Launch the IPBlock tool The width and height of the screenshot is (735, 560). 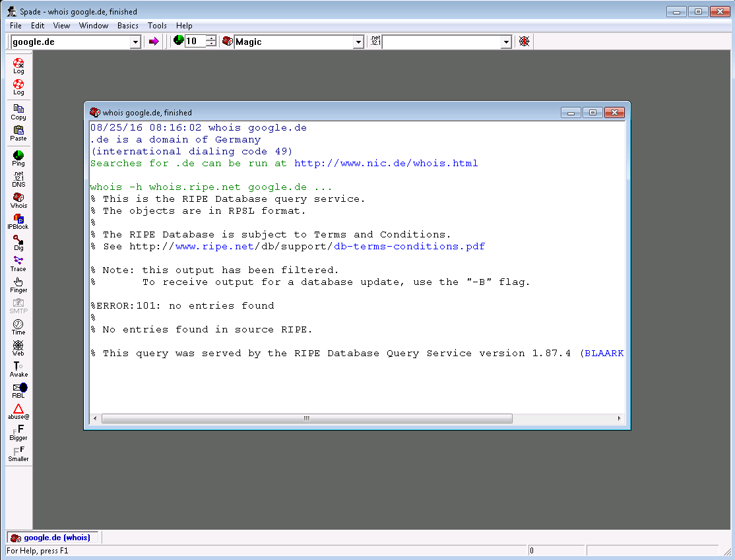[x=18, y=222]
